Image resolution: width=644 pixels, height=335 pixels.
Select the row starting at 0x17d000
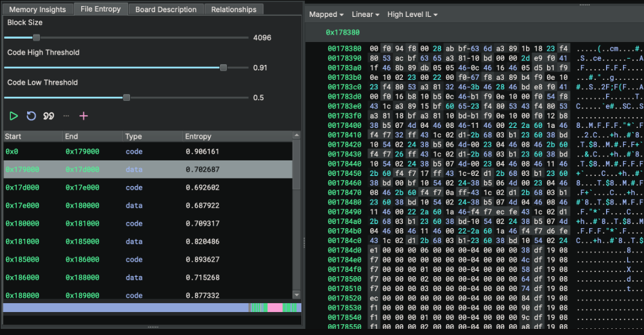pos(148,187)
